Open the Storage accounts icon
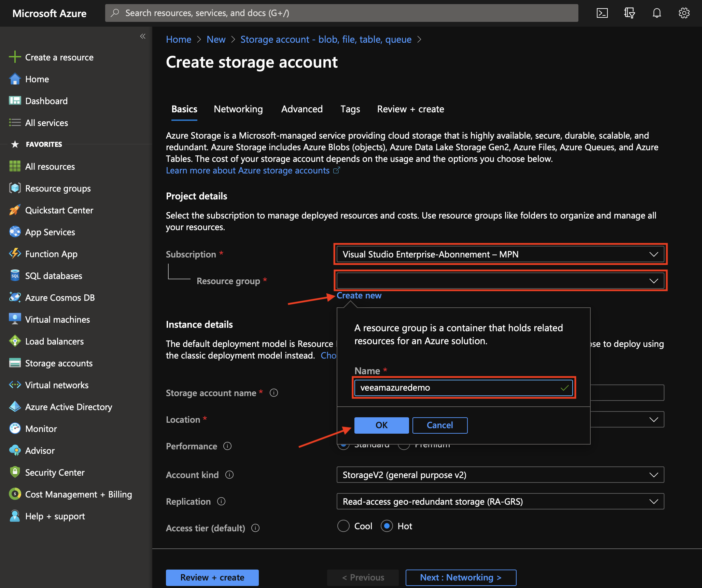702x588 pixels. coord(15,363)
